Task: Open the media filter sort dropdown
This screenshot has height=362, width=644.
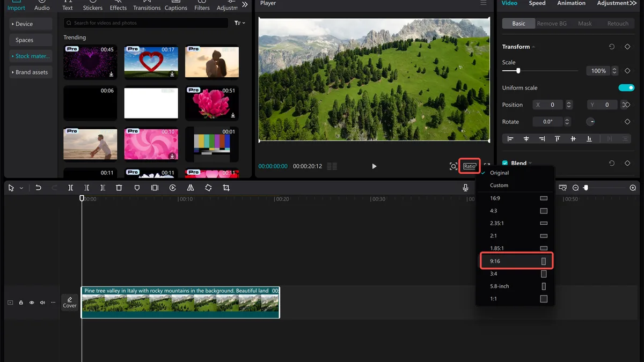Action: pyautogui.click(x=240, y=23)
